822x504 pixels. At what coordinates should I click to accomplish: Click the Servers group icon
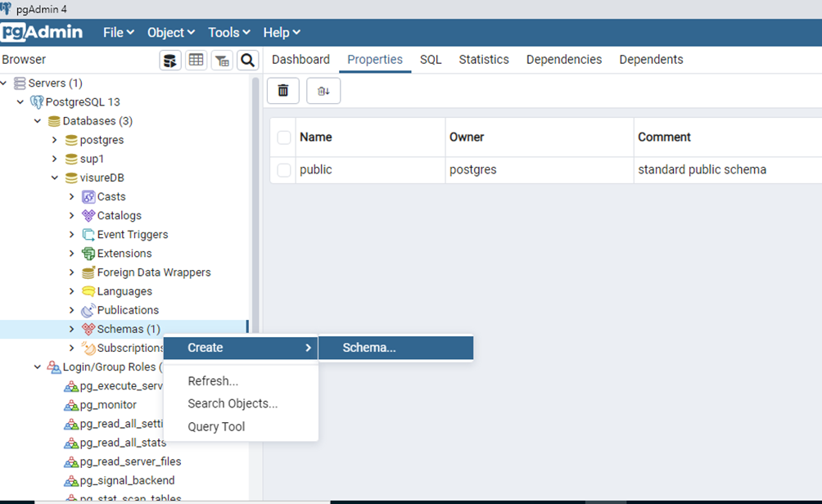click(20, 83)
